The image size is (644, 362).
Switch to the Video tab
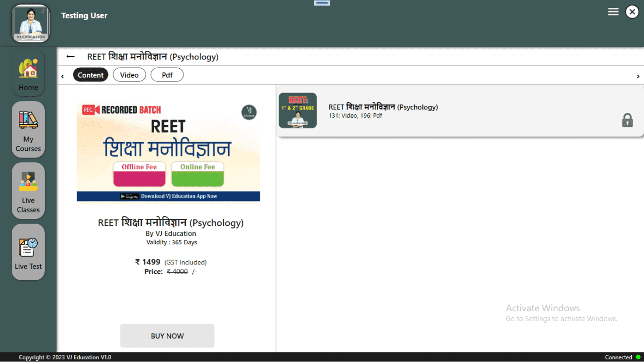pyautogui.click(x=129, y=75)
